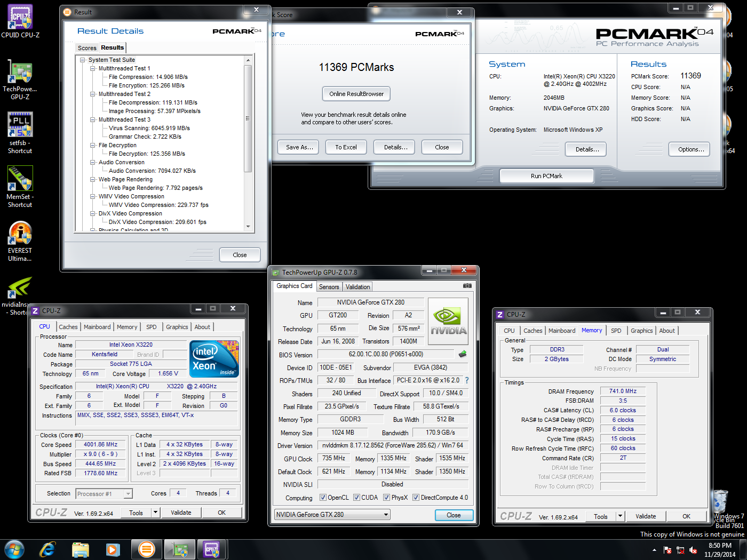Switch to GPU-Z taskbar button

coord(180,549)
